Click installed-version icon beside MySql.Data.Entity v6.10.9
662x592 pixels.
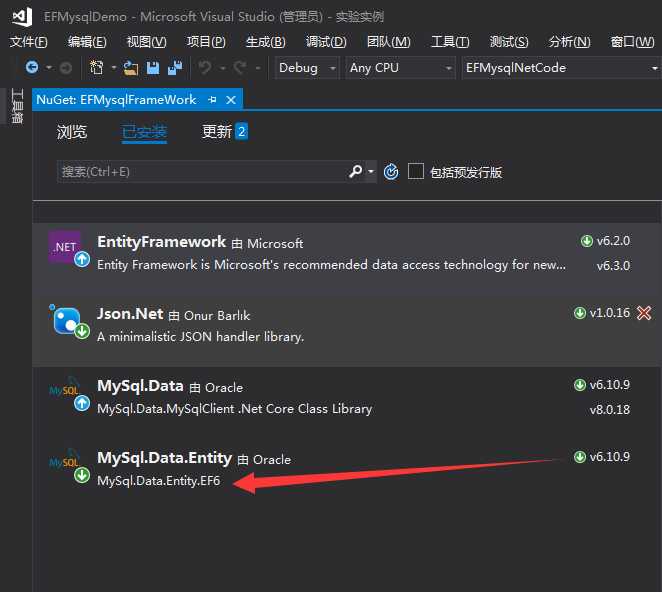(x=580, y=456)
